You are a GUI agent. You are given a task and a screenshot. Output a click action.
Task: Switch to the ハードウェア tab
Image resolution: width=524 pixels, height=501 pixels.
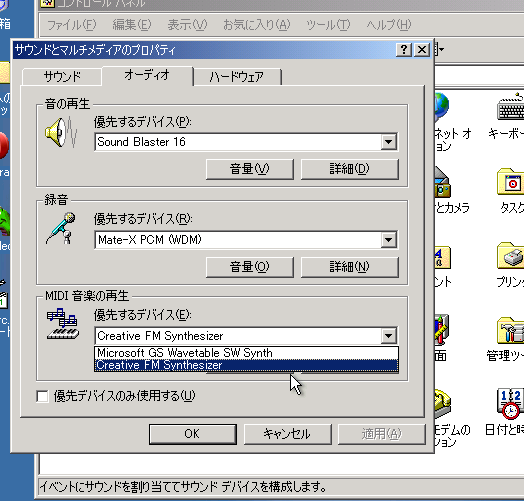tap(237, 77)
